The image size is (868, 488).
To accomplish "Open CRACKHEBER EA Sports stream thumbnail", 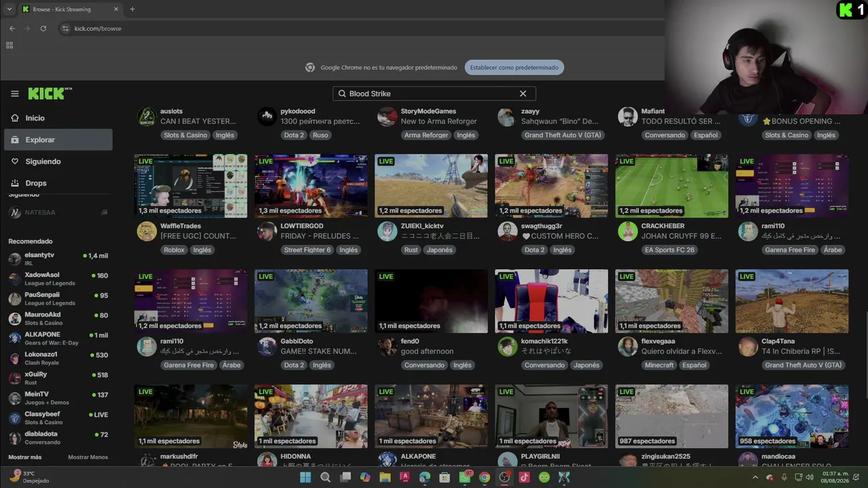I will point(672,186).
